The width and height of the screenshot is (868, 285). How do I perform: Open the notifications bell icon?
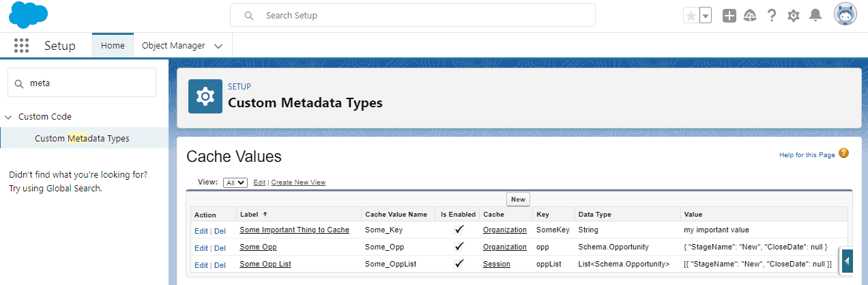coord(815,15)
